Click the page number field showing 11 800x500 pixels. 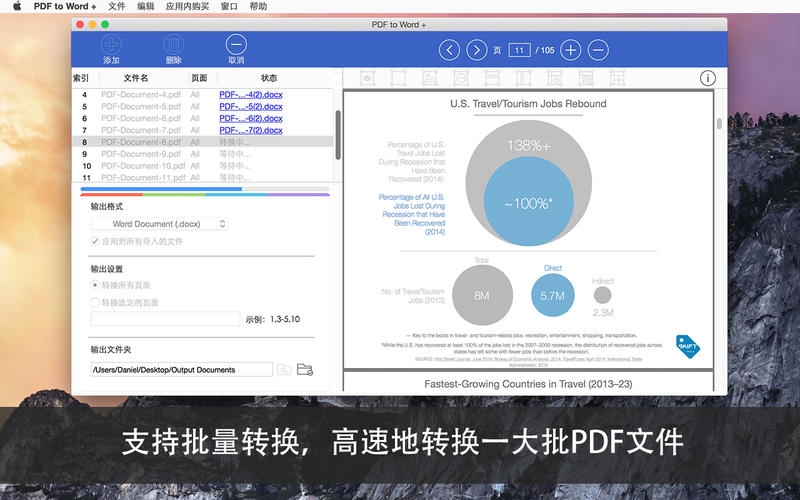click(519, 50)
